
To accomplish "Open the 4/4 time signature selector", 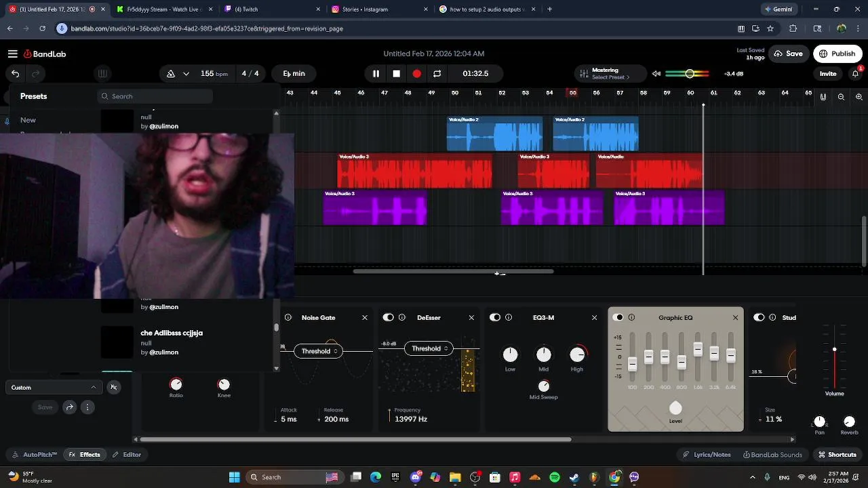I will [250, 73].
